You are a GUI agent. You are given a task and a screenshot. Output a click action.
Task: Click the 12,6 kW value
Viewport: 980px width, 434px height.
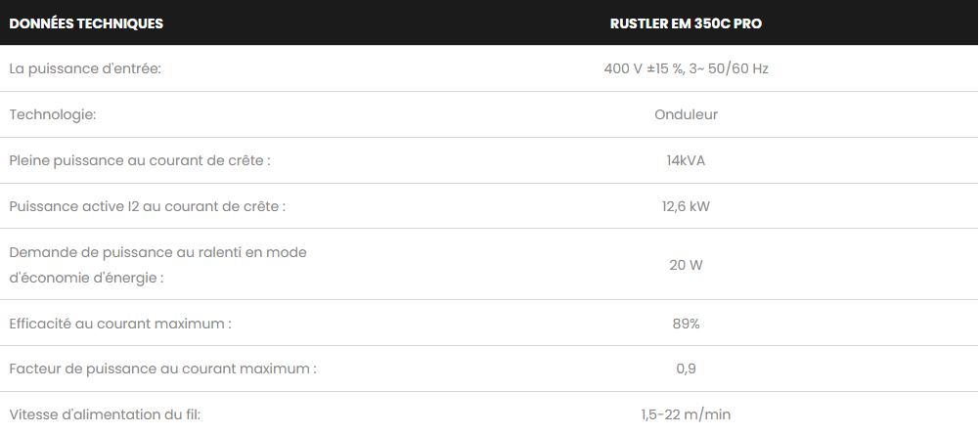click(x=686, y=206)
